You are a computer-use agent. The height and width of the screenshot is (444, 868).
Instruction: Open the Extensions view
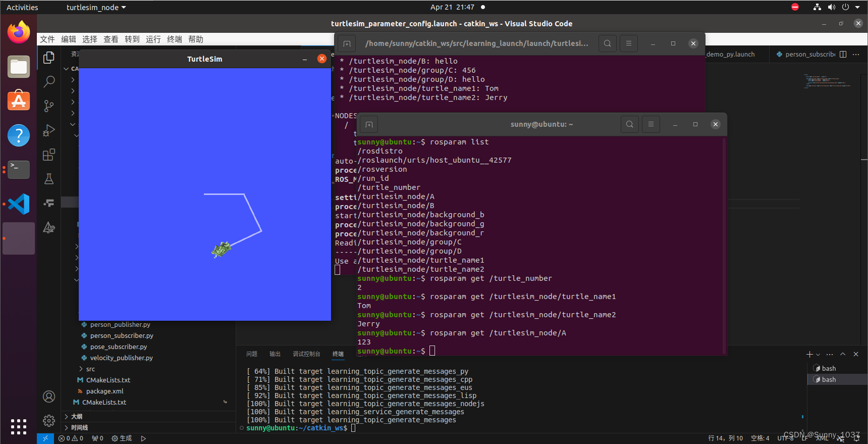click(49, 155)
